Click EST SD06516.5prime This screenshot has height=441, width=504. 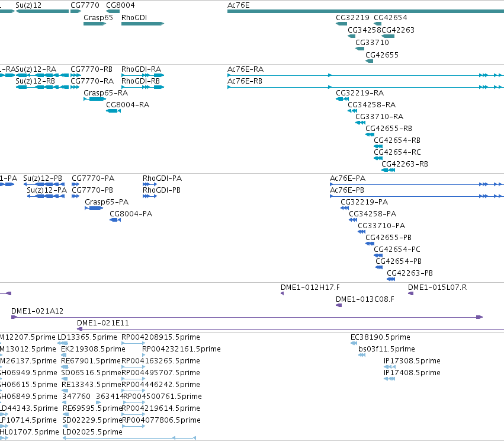91,373
